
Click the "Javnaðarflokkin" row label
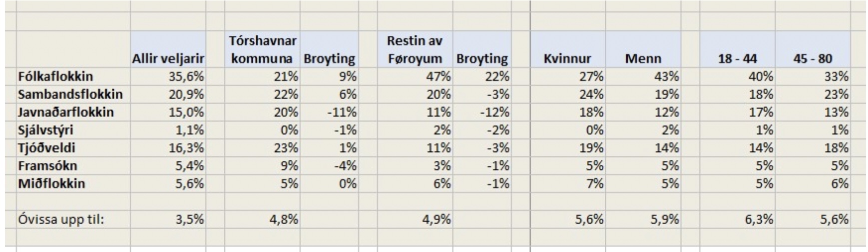[65, 112]
